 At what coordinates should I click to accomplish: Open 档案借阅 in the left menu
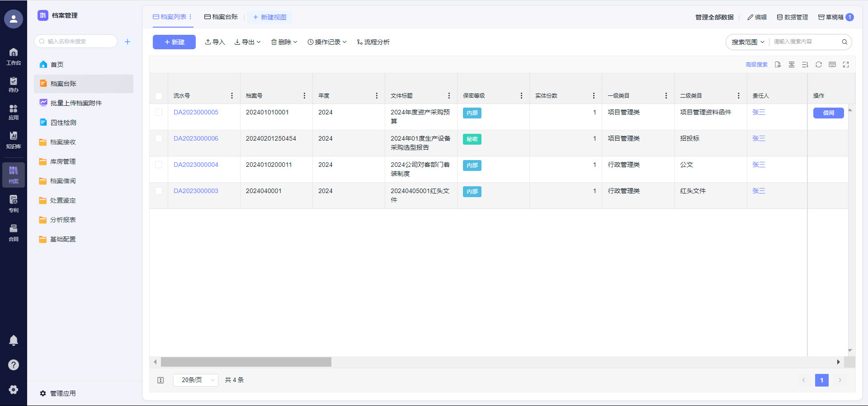63,181
